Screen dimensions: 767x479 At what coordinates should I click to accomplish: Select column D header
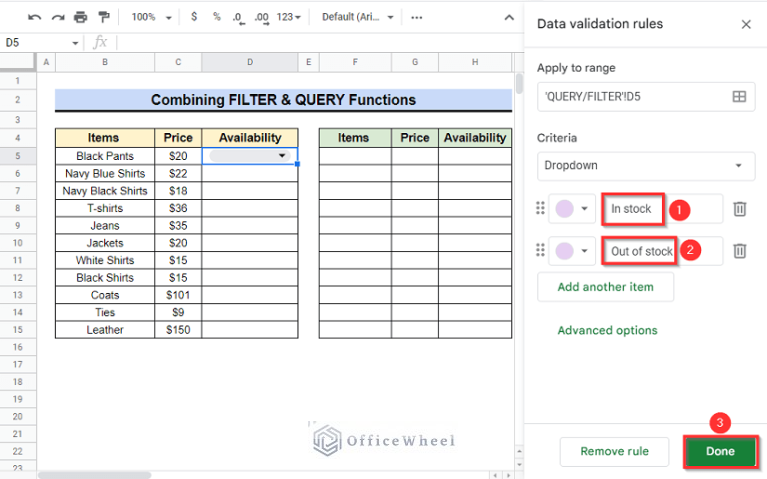(x=250, y=62)
